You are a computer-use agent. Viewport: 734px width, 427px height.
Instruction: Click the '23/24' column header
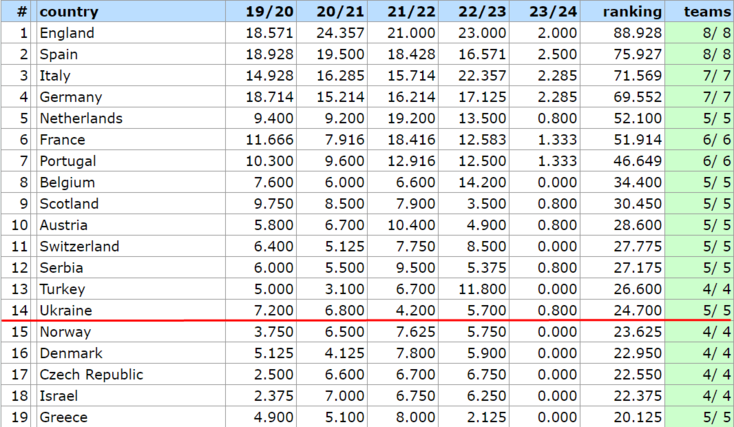pos(553,12)
